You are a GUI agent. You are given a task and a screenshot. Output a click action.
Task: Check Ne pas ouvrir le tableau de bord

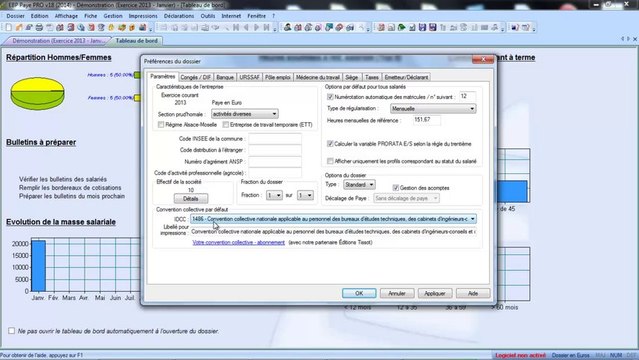click(x=11, y=331)
